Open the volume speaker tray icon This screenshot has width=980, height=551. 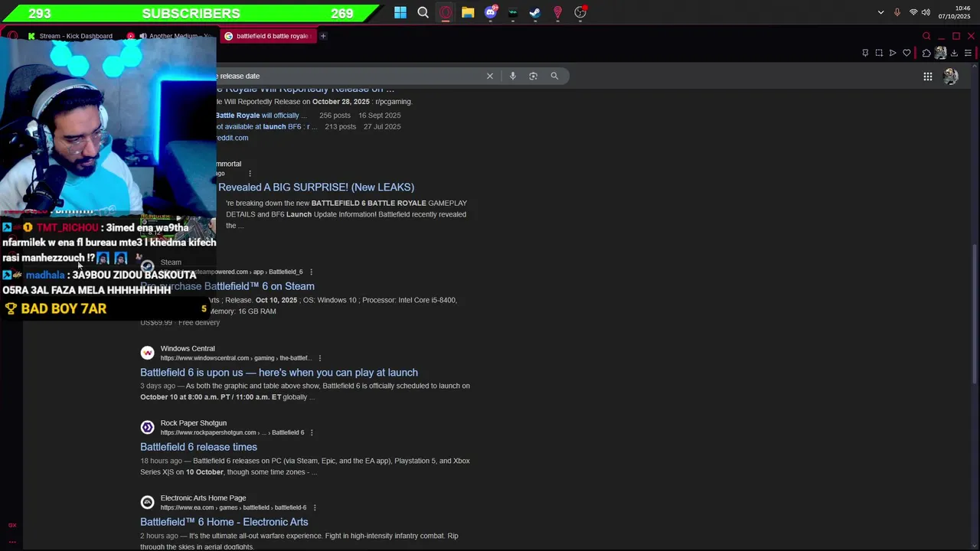click(926, 12)
